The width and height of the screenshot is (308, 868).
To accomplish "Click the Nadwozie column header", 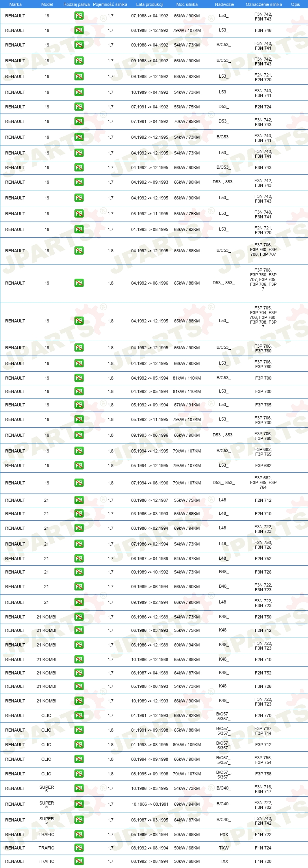I will tap(225, 4).
